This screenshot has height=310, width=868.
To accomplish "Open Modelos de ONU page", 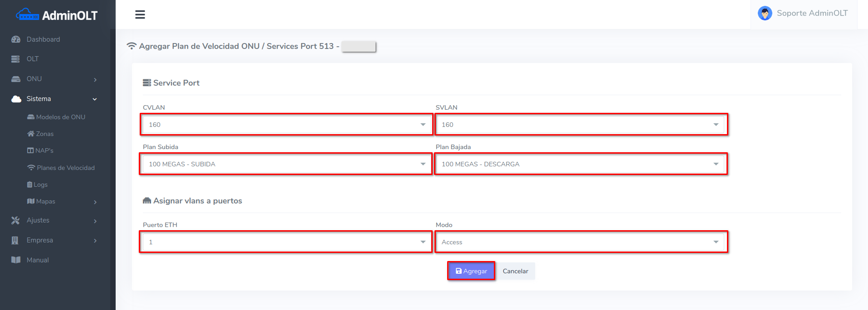I will point(60,117).
